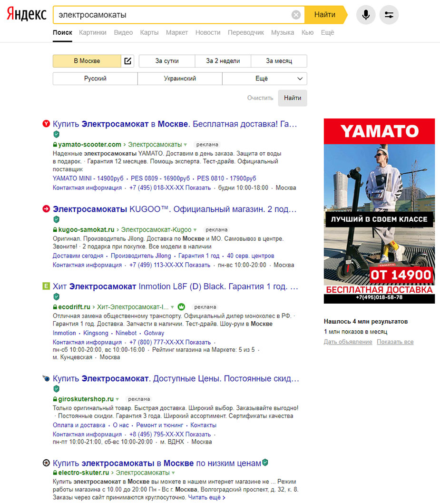Toggle the В Москве region filter
The height and width of the screenshot is (504, 440).
tap(87, 61)
